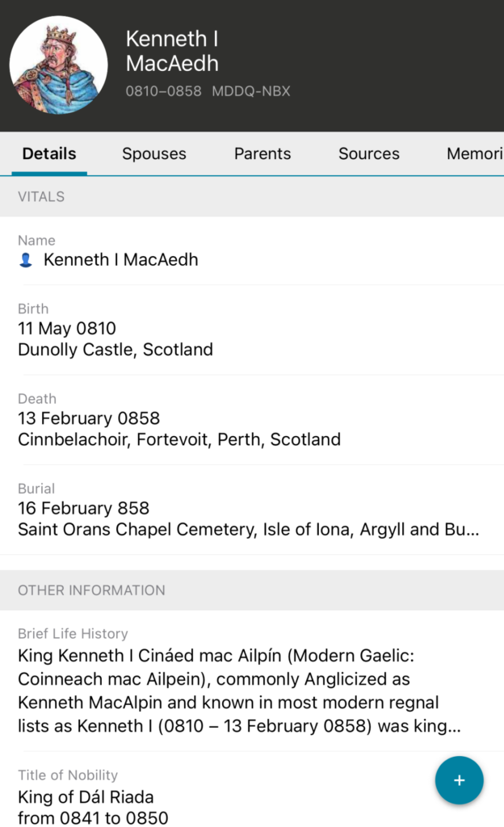Click the Cinnbelachoir, Fortevoit death place

click(x=179, y=439)
